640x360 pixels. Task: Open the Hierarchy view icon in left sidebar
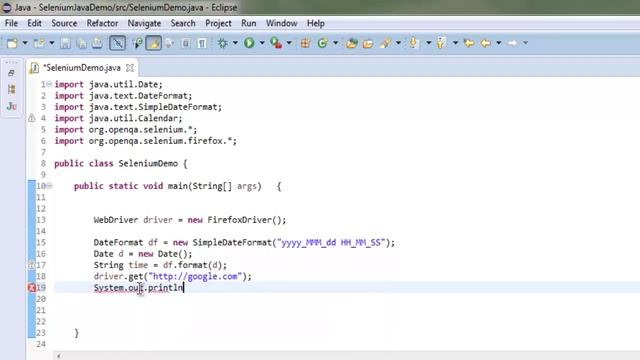pyautogui.click(x=11, y=89)
